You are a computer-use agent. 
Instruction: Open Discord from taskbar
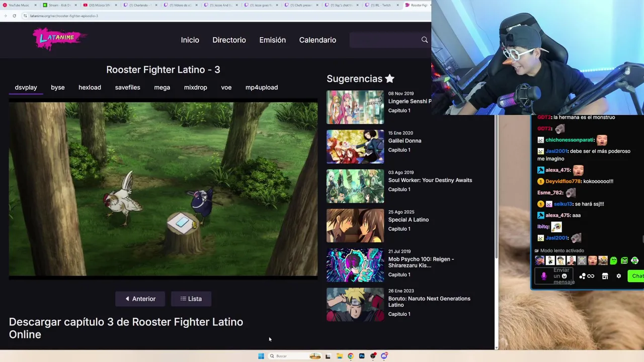(384, 356)
